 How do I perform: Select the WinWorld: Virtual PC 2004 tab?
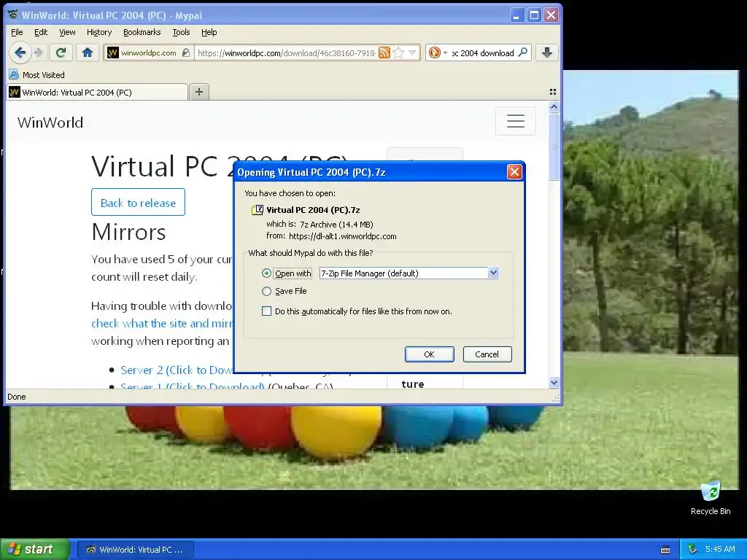[97, 92]
